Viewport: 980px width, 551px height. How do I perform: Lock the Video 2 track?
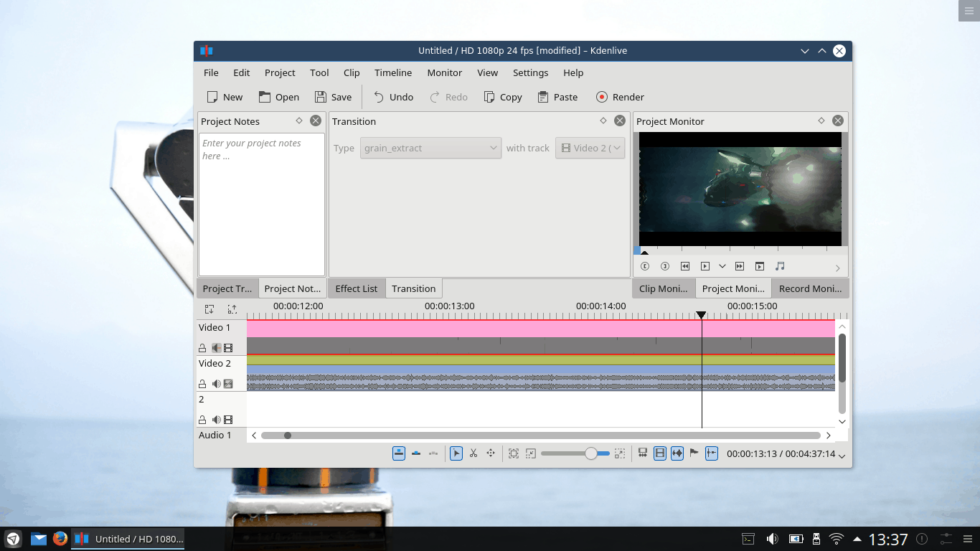202,384
